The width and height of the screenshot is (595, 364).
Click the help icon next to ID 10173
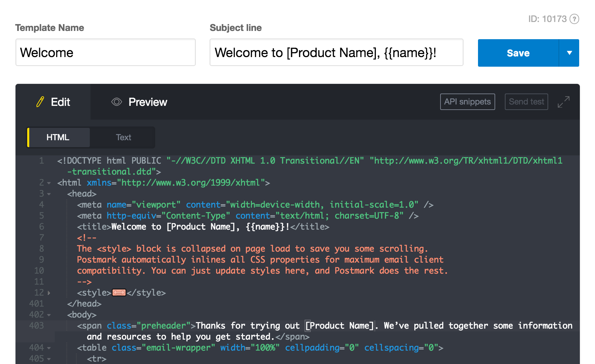[574, 19]
